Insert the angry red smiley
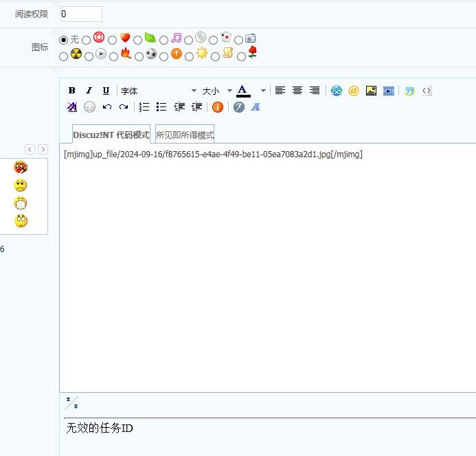This screenshot has width=476, height=456. [x=21, y=168]
